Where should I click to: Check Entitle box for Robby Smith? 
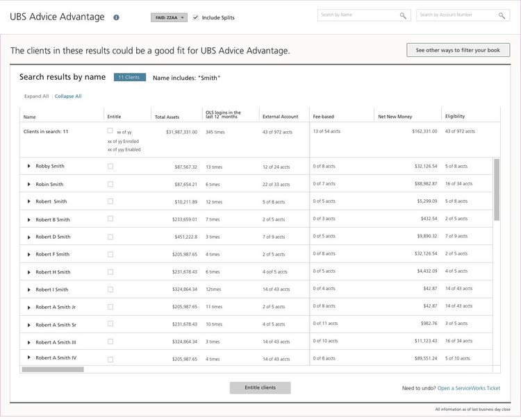pyautogui.click(x=110, y=167)
